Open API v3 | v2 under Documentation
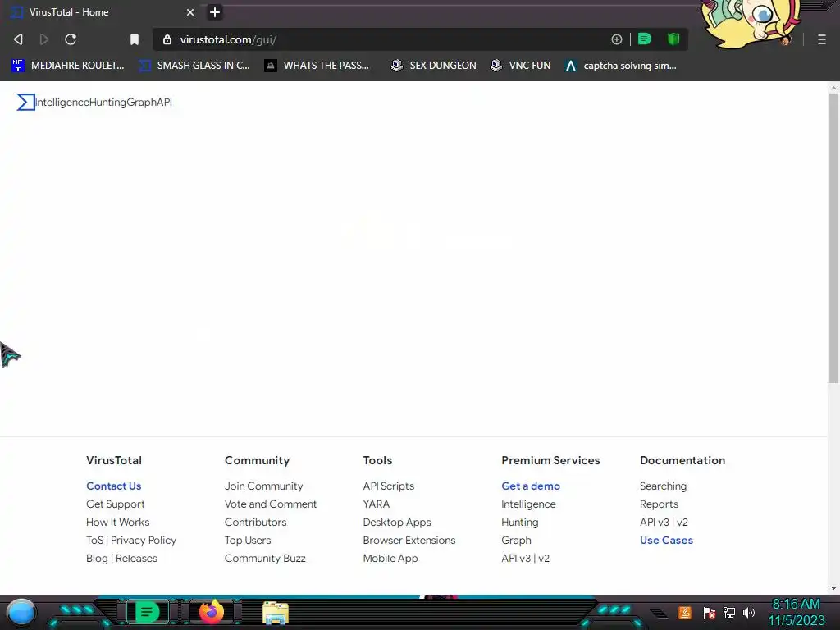The height and width of the screenshot is (630, 840). pos(664,523)
